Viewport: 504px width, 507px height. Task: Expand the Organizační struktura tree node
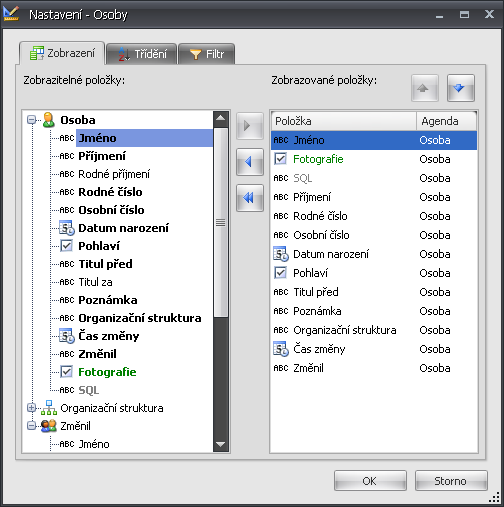pos(31,408)
